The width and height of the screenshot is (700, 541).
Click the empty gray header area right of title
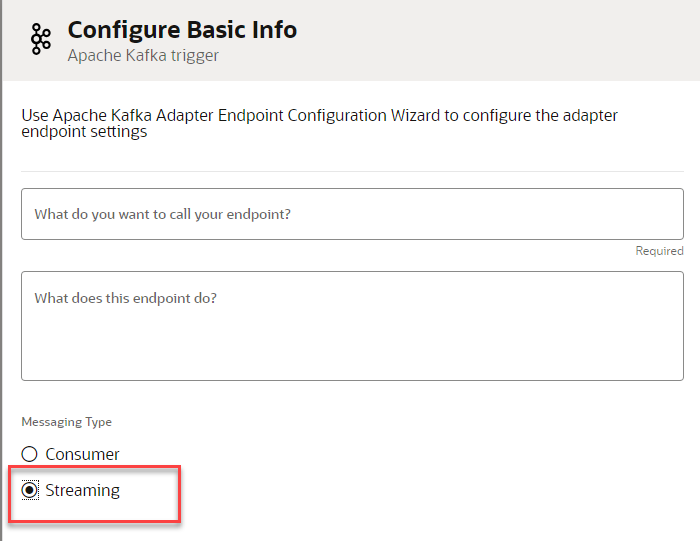[x=500, y=40]
